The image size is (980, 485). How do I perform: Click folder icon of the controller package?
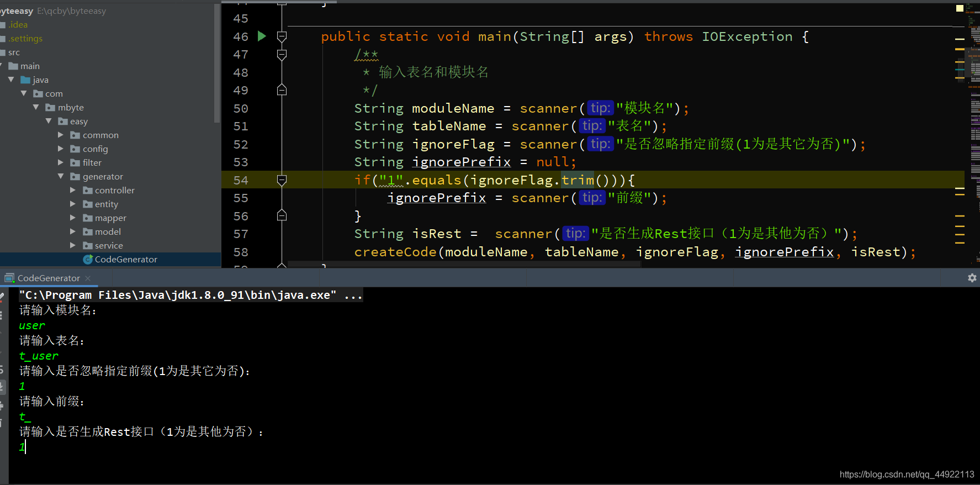point(88,190)
